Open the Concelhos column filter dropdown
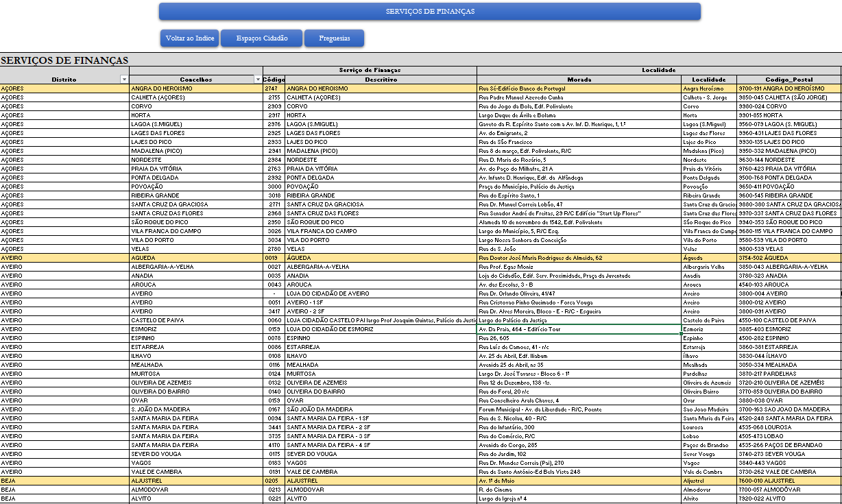Image resolution: width=842 pixels, height=504 pixels. pyautogui.click(x=258, y=80)
